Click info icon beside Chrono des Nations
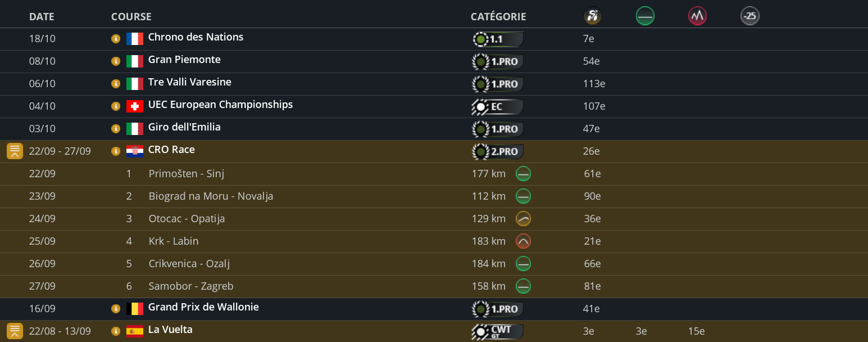Screen dimensions: 868x342 [x=116, y=39]
